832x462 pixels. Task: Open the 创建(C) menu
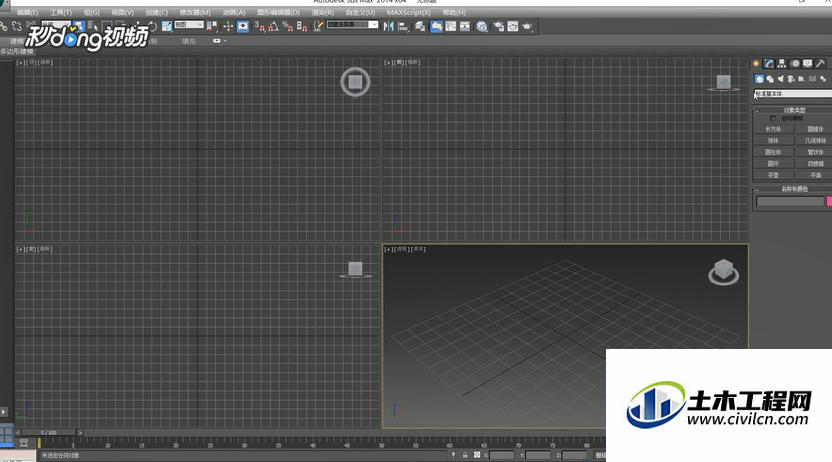(157, 12)
